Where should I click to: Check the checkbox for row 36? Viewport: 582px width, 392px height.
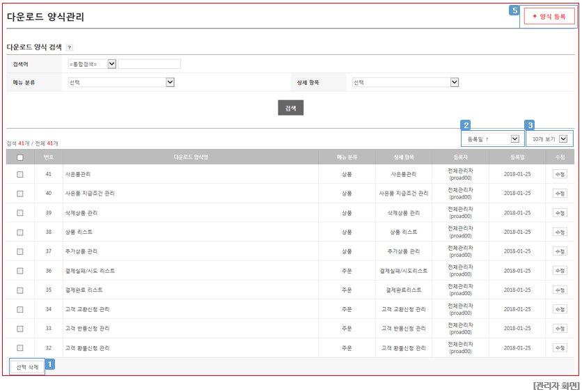coord(20,271)
